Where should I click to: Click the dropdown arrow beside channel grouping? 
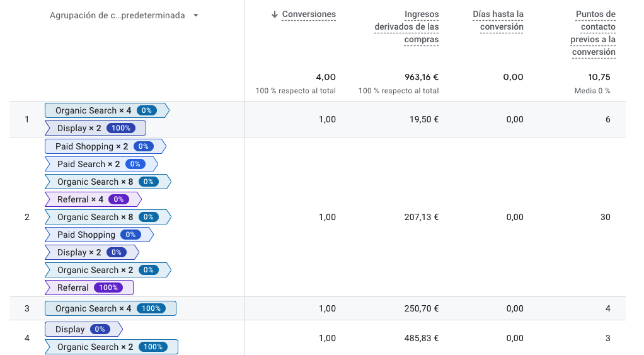(196, 16)
